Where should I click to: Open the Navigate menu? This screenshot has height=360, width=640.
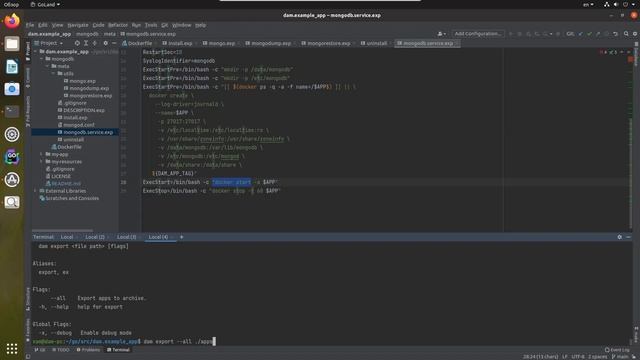[x=78, y=25]
